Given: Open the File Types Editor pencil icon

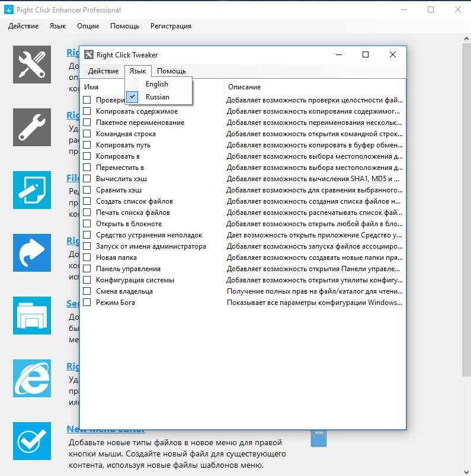Looking at the screenshot, I should tap(32, 190).
